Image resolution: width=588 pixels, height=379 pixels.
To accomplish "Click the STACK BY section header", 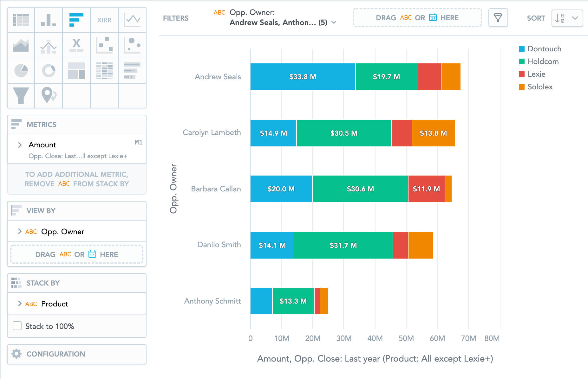I will pyautogui.click(x=77, y=283).
